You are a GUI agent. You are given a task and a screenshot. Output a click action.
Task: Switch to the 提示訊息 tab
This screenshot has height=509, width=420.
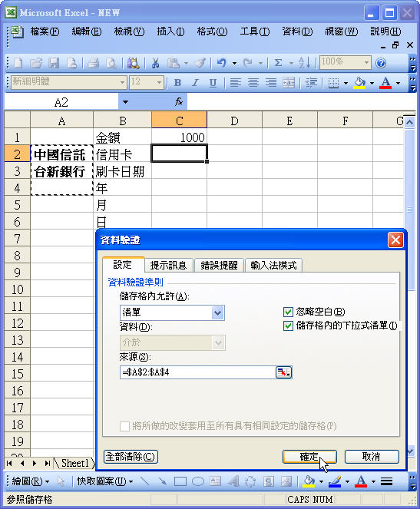point(168,265)
